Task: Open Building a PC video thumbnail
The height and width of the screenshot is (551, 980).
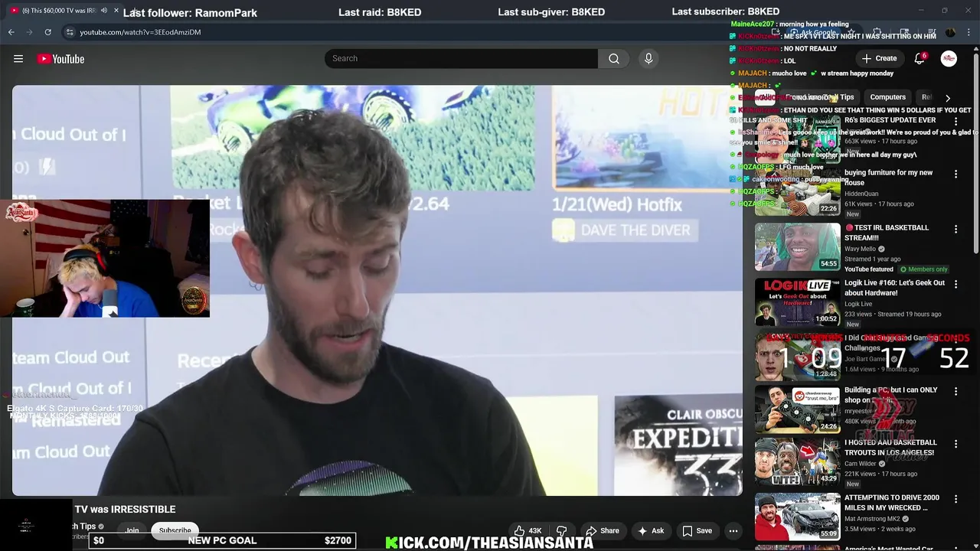Action: click(798, 409)
